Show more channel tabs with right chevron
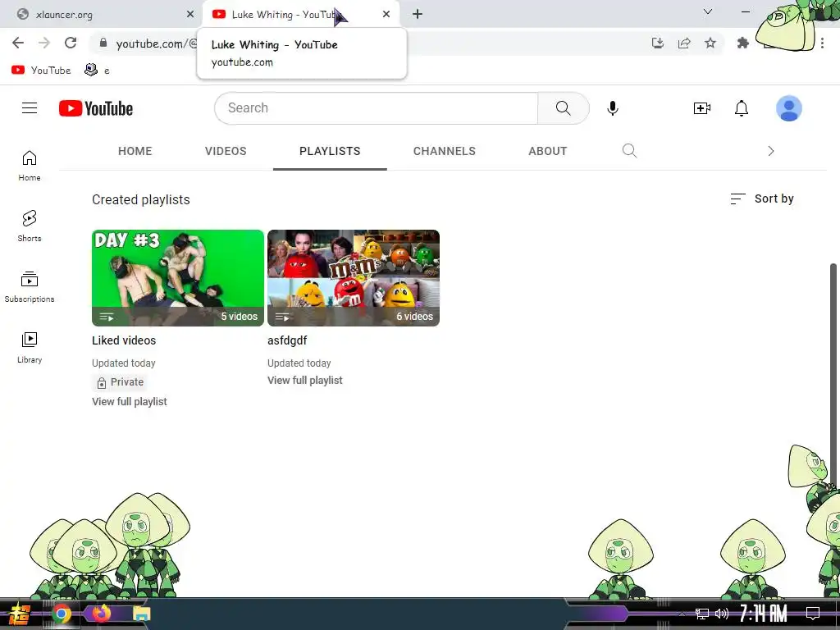The height and width of the screenshot is (630, 840). [x=771, y=151]
